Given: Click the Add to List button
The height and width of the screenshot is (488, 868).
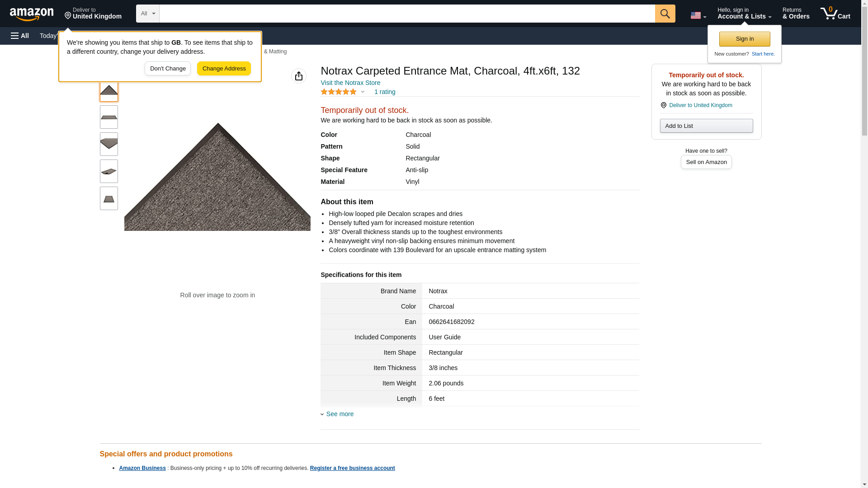Looking at the screenshot, I should [x=706, y=126].
